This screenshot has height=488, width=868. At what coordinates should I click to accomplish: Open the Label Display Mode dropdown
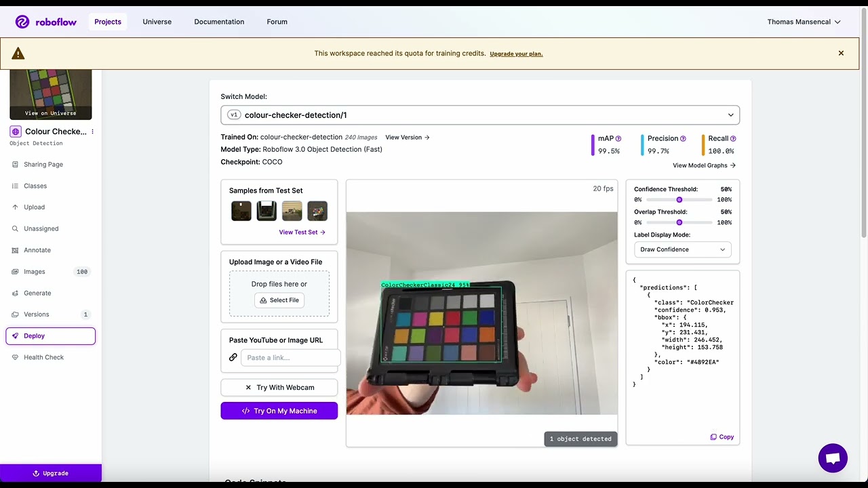coord(683,249)
